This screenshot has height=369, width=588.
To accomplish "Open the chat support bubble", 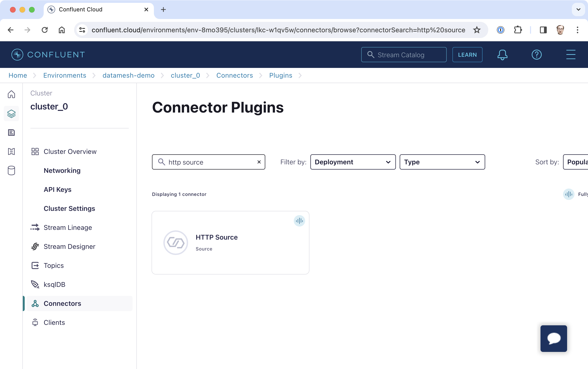I will [553, 339].
